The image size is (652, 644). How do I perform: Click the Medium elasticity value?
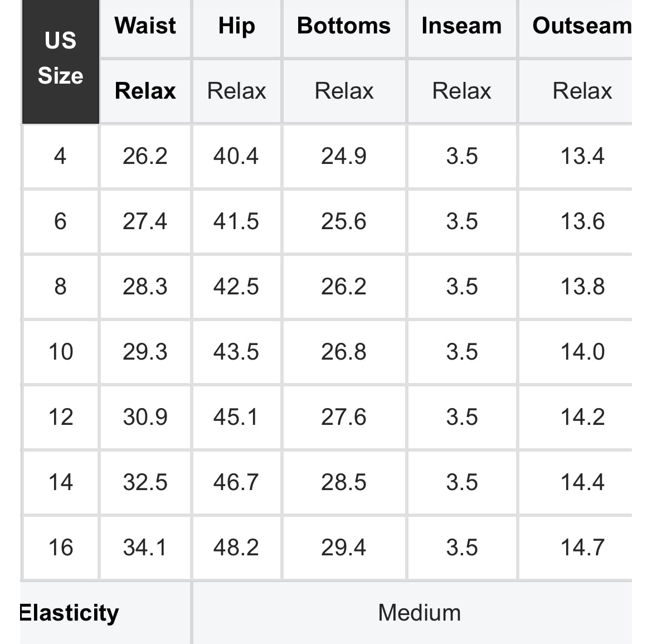419,613
